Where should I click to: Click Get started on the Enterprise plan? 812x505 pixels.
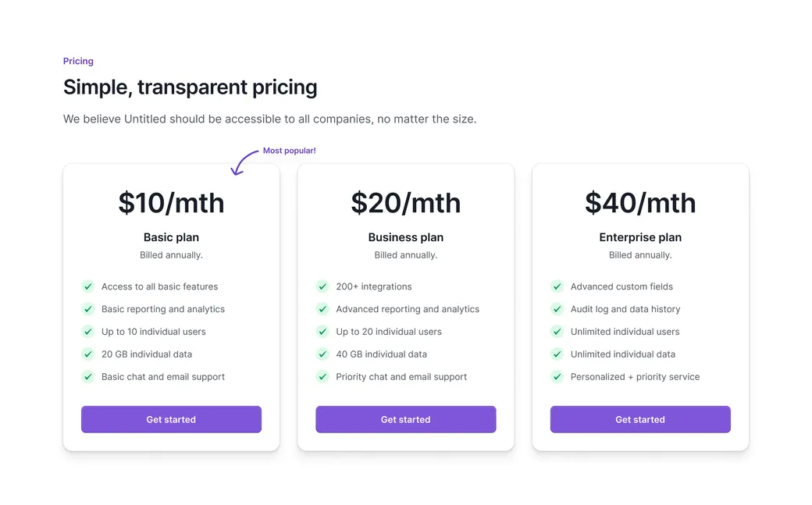click(x=640, y=419)
